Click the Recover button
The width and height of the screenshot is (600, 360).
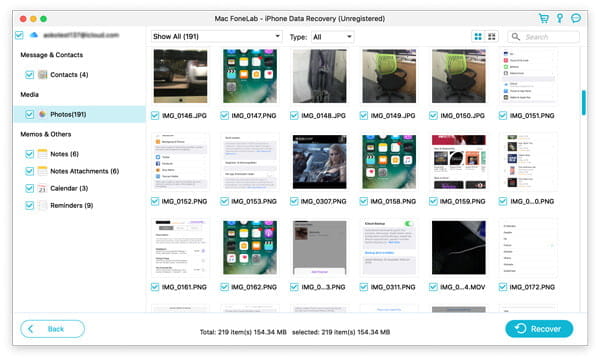pyautogui.click(x=539, y=329)
